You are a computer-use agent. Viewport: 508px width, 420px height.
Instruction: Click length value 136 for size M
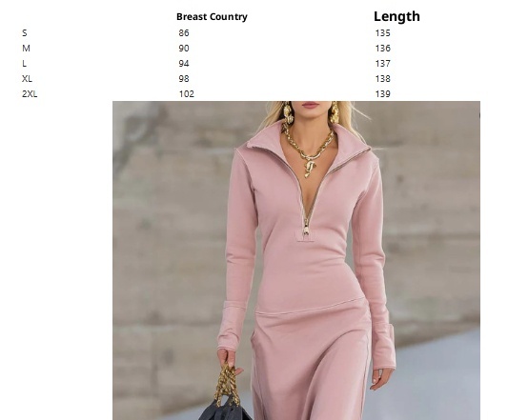pyautogui.click(x=382, y=48)
